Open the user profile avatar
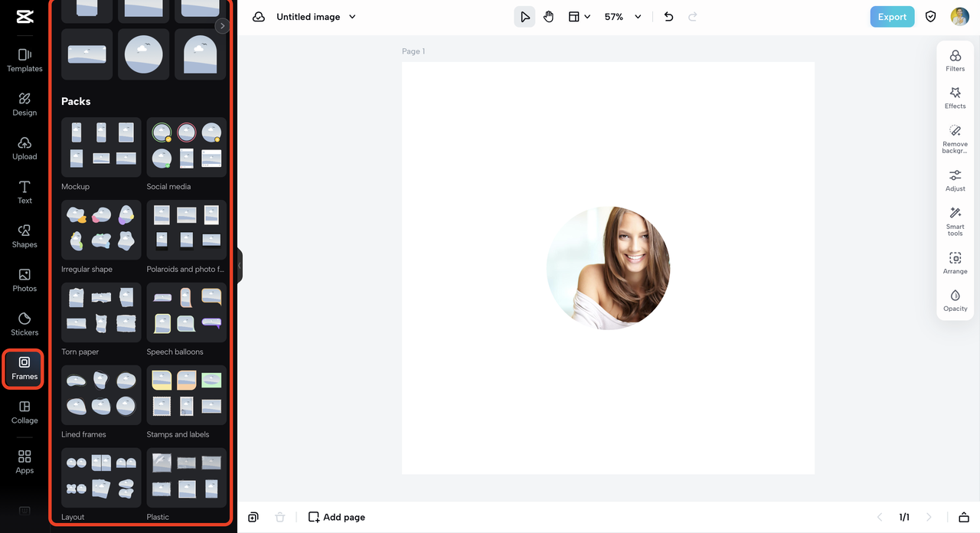 click(x=960, y=17)
